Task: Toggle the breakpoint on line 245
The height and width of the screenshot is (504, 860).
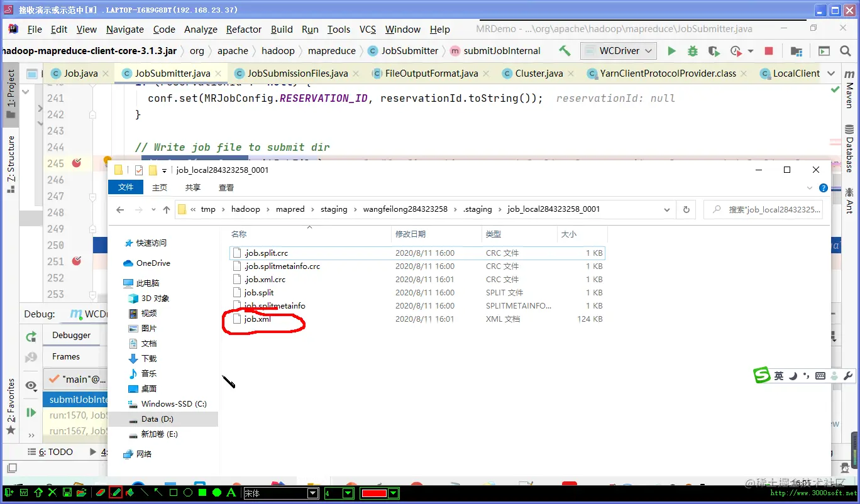Action: (x=77, y=163)
